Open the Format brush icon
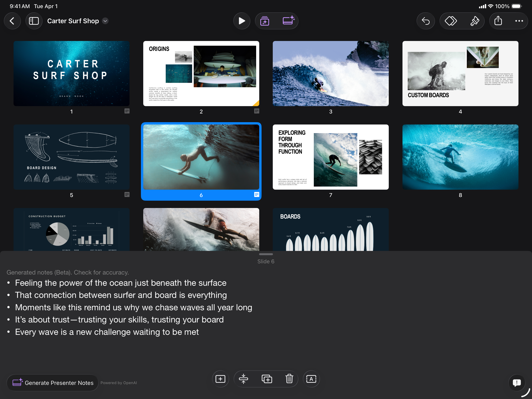The width and height of the screenshot is (532, 399). pyautogui.click(x=475, y=21)
